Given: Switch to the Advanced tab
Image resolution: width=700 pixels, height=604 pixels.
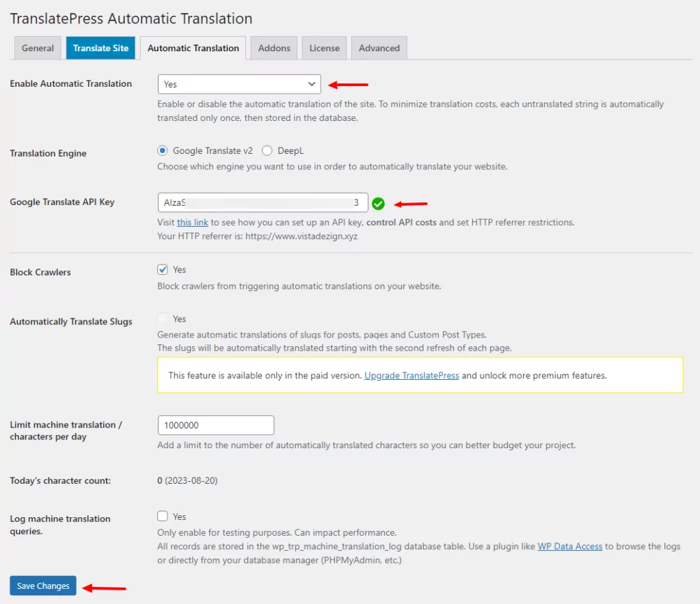Looking at the screenshot, I should coord(379,49).
